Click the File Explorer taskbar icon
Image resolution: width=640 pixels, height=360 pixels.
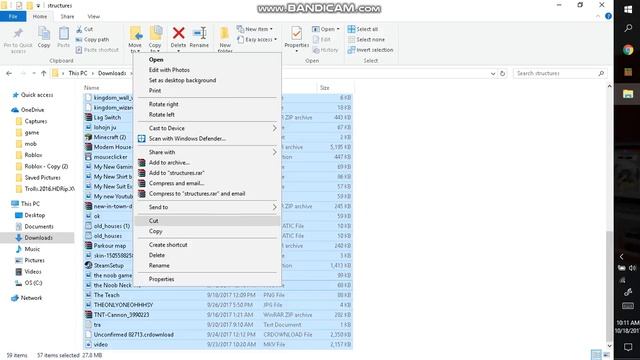coord(628,94)
